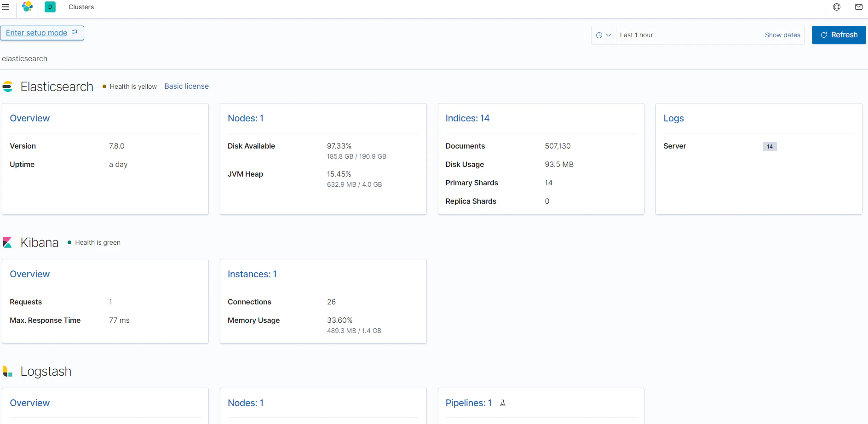
Task: Open the help menu icon
Action: tap(837, 7)
